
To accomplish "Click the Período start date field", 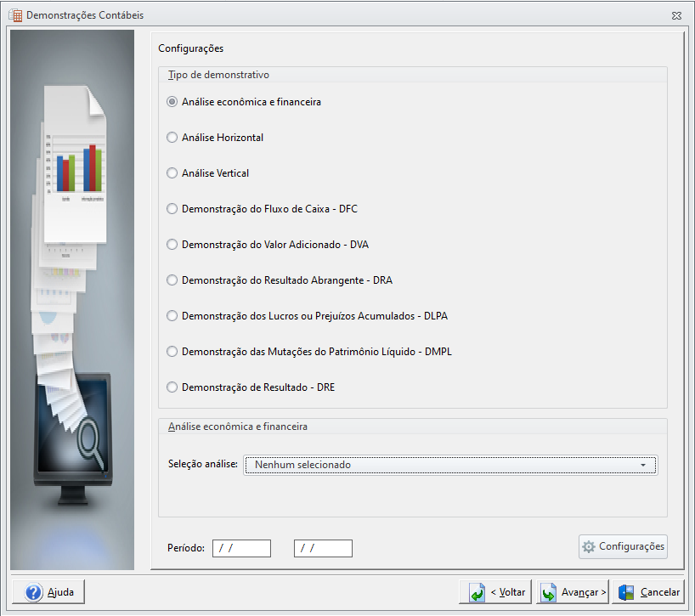I will [241, 548].
